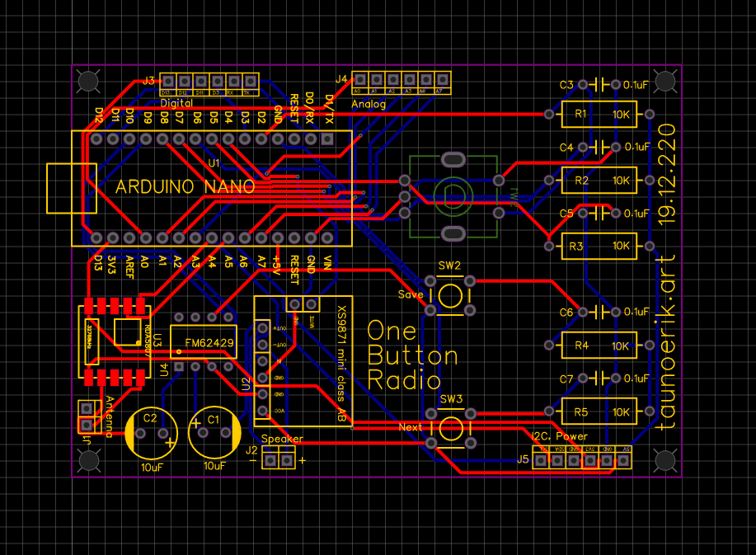Click the J2 Speaker connector
756x555 pixels.
coord(278,459)
